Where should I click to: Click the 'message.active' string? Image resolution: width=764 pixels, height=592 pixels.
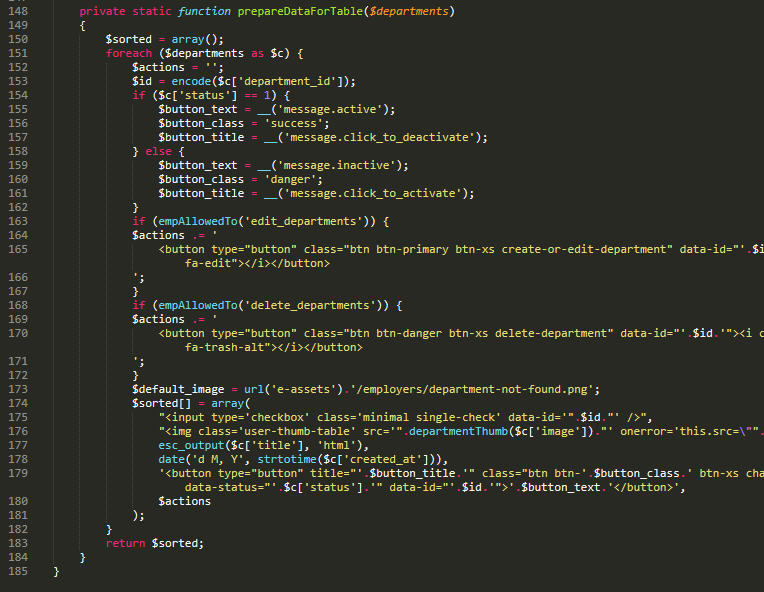[x=330, y=109]
